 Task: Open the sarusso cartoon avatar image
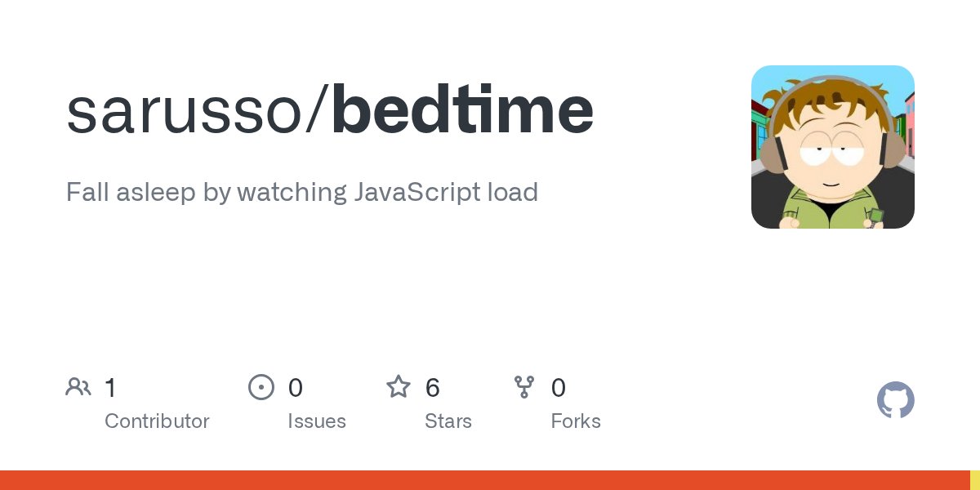tap(832, 147)
